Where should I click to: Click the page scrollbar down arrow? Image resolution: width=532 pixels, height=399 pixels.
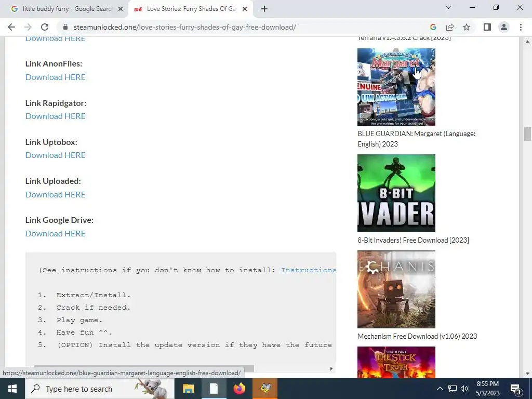tap(527, 374)
